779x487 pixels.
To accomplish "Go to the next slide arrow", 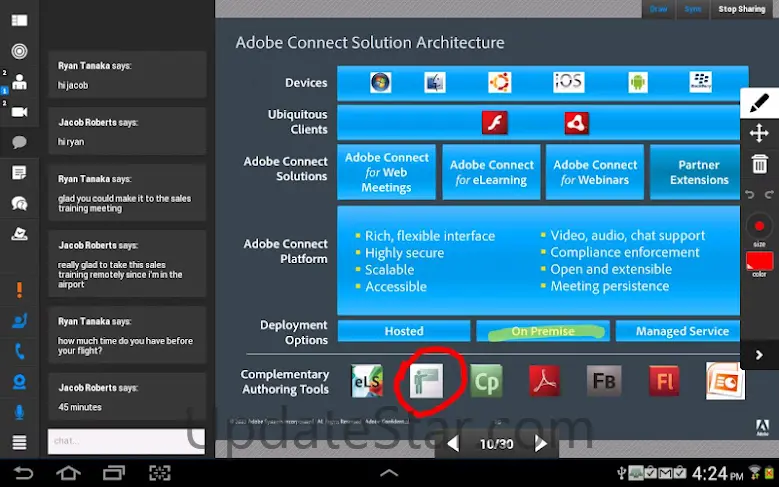I will point(541,443).
